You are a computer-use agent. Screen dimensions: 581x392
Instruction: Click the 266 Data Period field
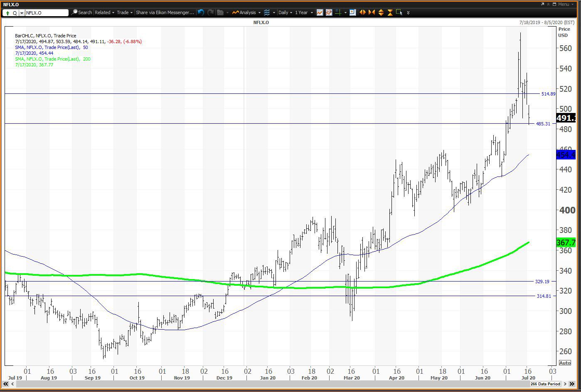545,384
